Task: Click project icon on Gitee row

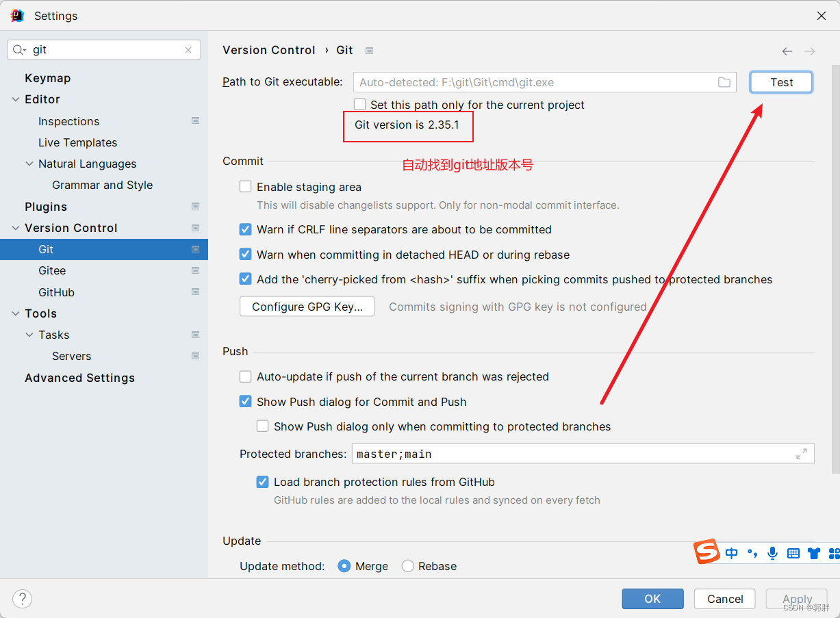Action: pos(196,271)
